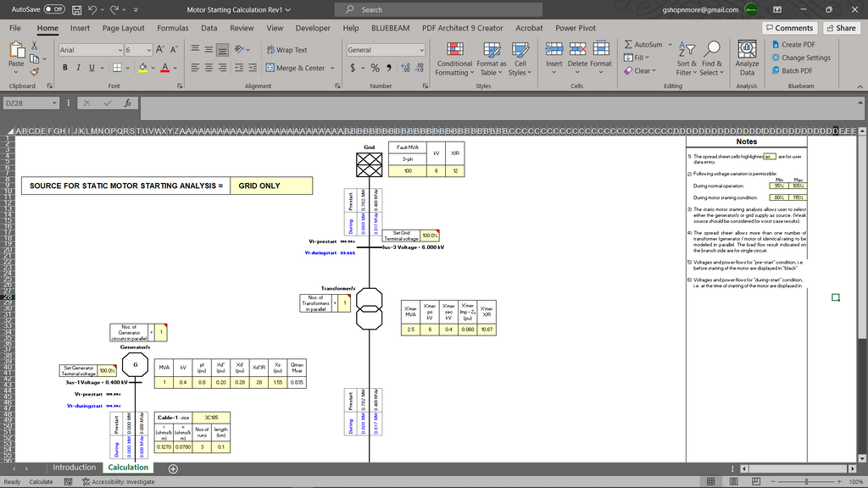The height and width of the screenshot is (488, 868).
Task: Open Sort & Filter menu
Action: [687, 58]
